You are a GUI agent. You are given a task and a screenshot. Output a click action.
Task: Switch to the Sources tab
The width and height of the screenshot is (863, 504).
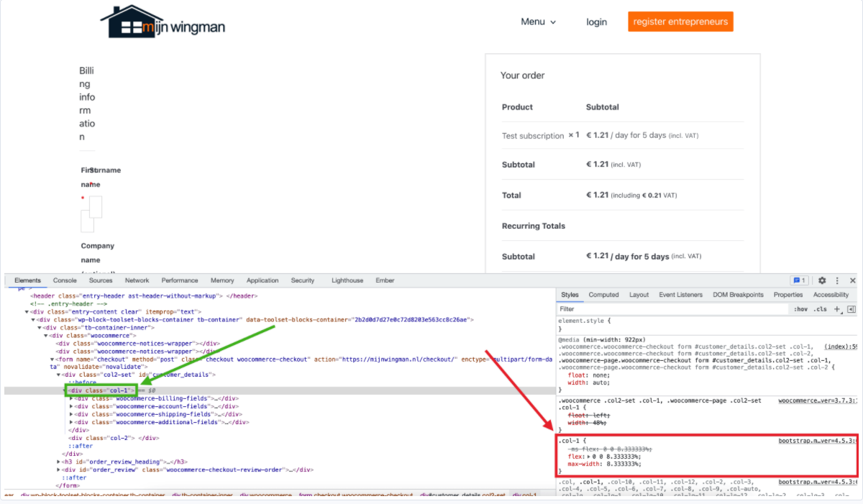tap(101, 280)
